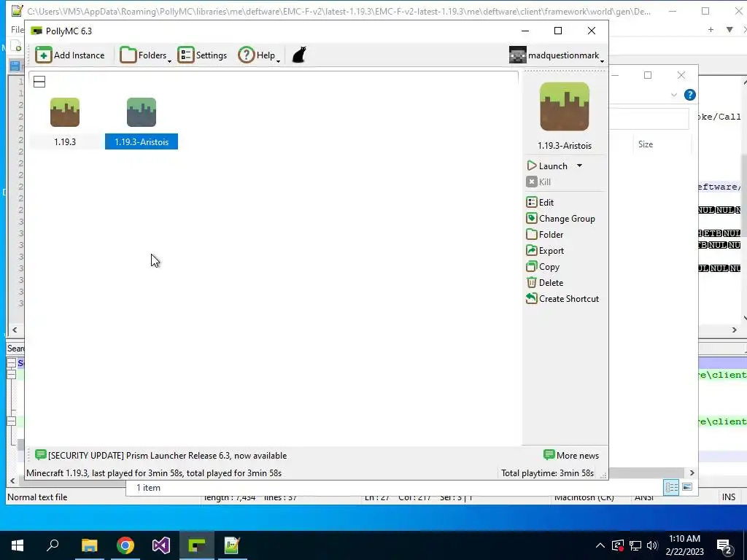
Task: Click the security tray icon with red dot
Action: pos(618,545)
